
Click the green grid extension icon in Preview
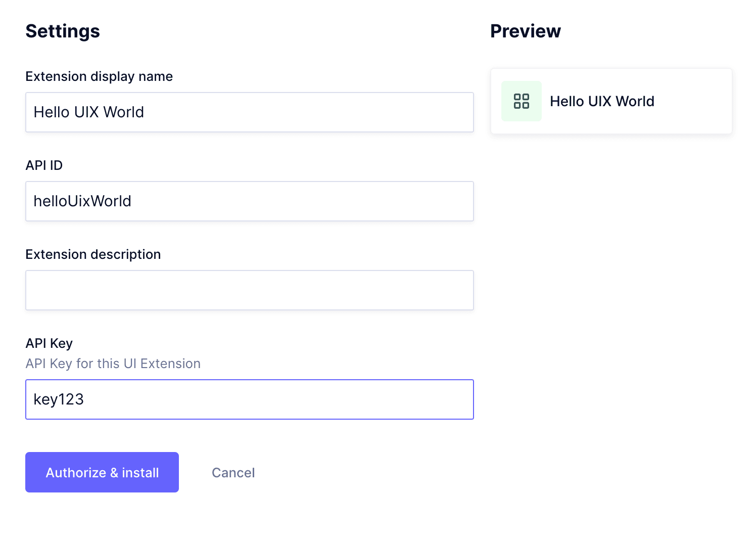(521, 101)
